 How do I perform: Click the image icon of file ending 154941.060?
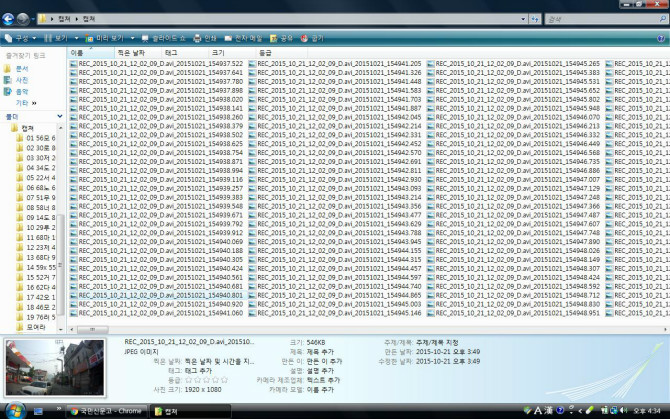point(73,313)
